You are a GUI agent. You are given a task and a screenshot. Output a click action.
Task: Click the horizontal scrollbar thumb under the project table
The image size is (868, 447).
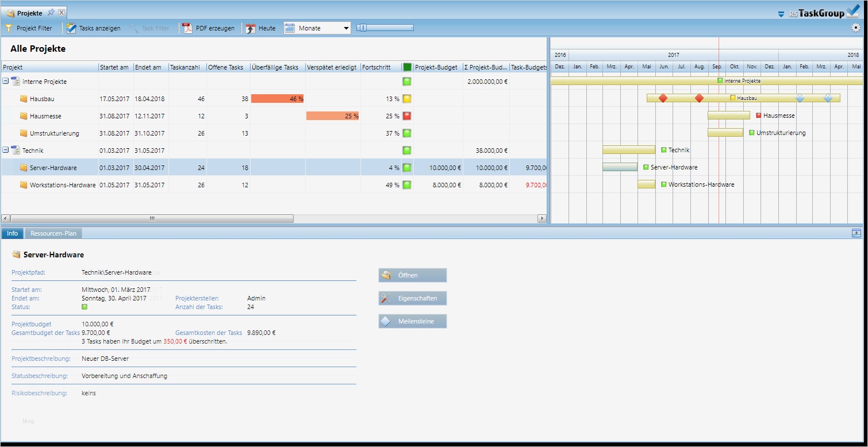tap(152, 218)
